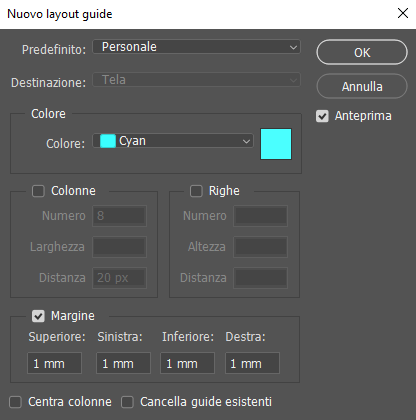Click the small cyan icon beside Cyan

pyautogui.click(x=108, y=141)
